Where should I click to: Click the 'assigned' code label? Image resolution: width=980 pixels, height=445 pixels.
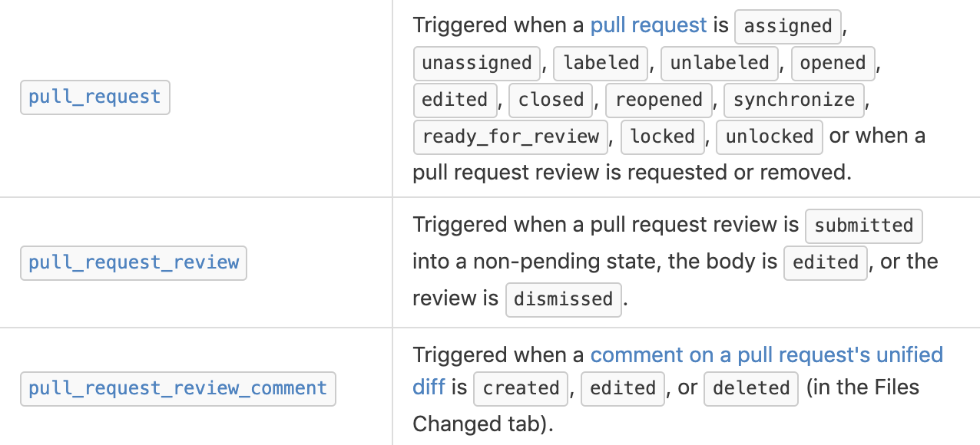(788, 26)
